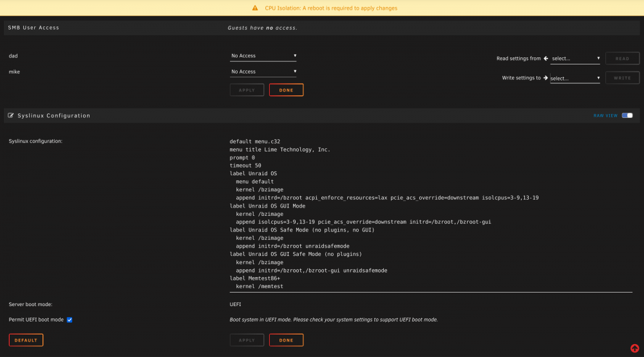The width and height of the screenshot is (644, 357).
Task: Click the RAW VIEW label
Action: [x=605, y=115]
